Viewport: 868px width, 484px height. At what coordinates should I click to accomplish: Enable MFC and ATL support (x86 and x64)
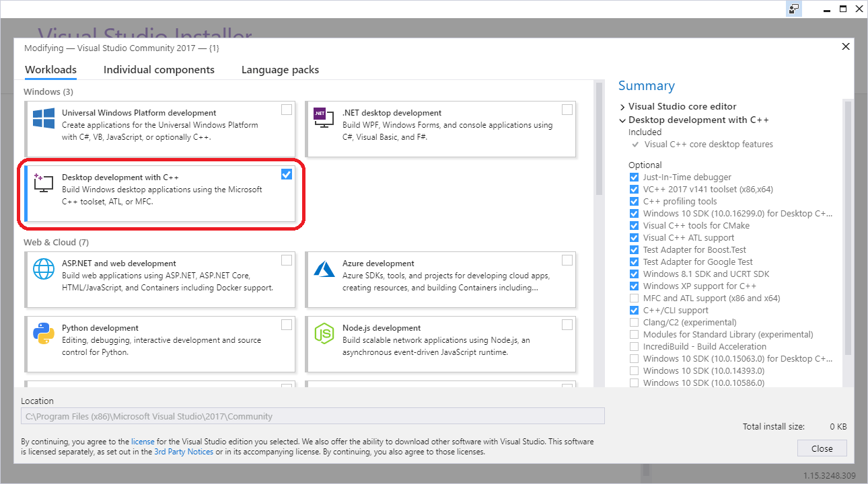coord(634,298)
